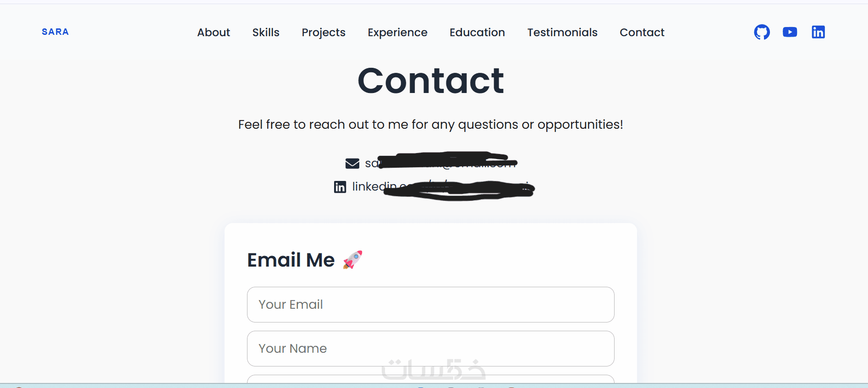Open the YouTube channel icon
The height and width of the screenshot is (388, 868).
pos(790,32)
